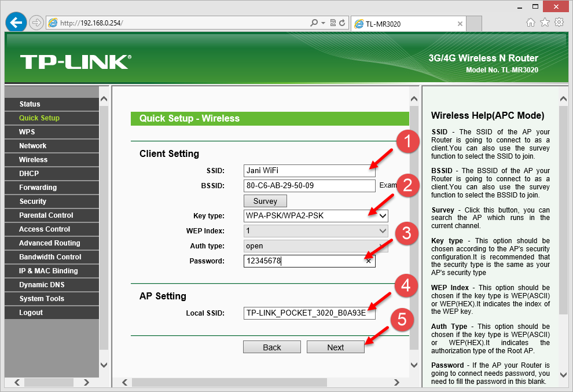Image resolution: width=573 pixels, height=392 pixels.
Task: Open the browser Home icon
Action: pos(531,23)
